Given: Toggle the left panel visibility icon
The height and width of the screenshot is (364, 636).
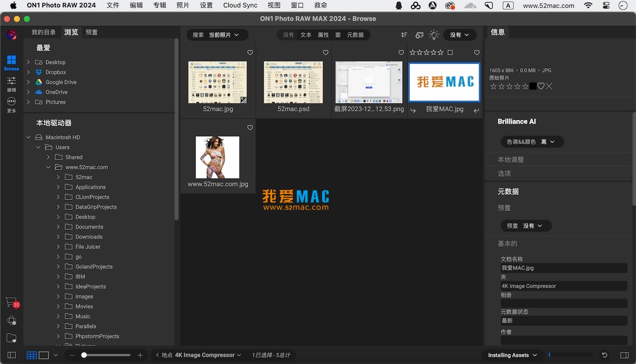Looking at the screenshot, I should click(x=12, y=355).
